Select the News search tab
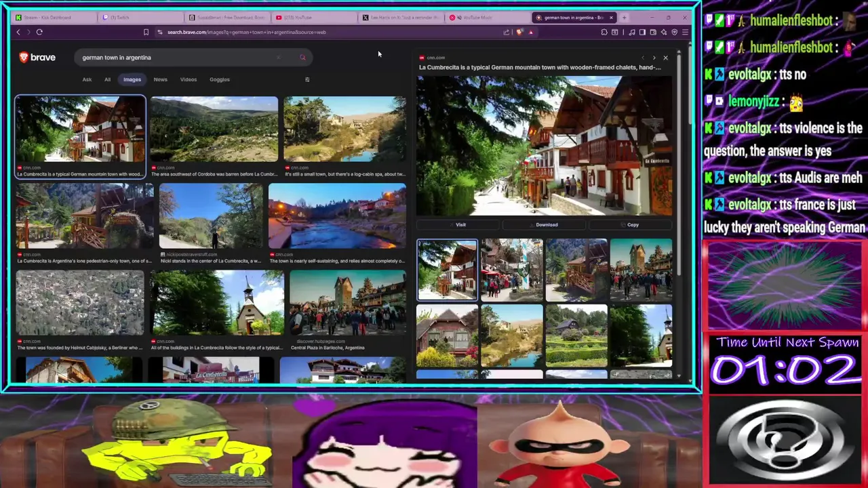This screenshot has width=868, height=488. tap(160, 79)
